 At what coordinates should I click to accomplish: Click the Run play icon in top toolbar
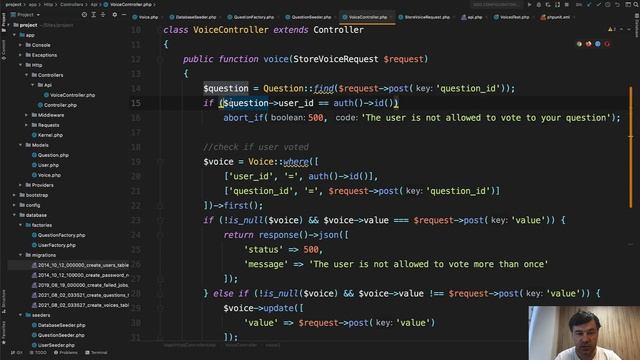click(529, 4)
